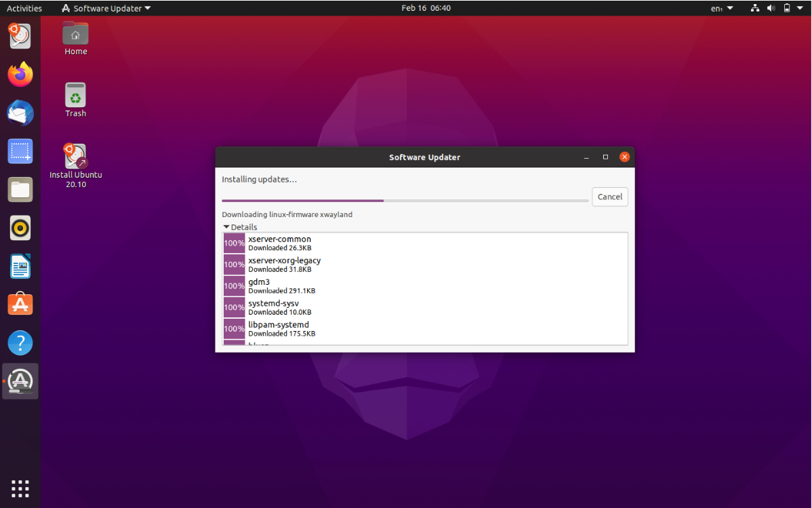
Task: Open Firefox from the dock
Action: click(x=20, y=74)
